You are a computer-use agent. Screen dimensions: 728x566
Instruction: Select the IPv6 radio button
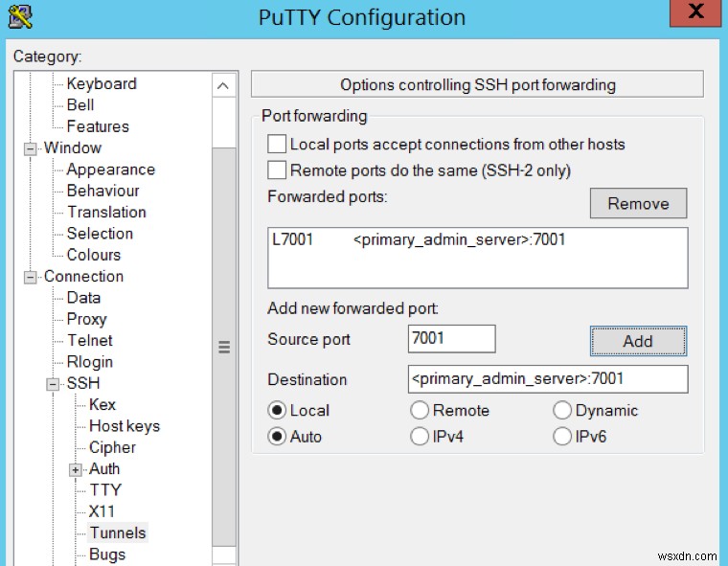tap(561, 437)
